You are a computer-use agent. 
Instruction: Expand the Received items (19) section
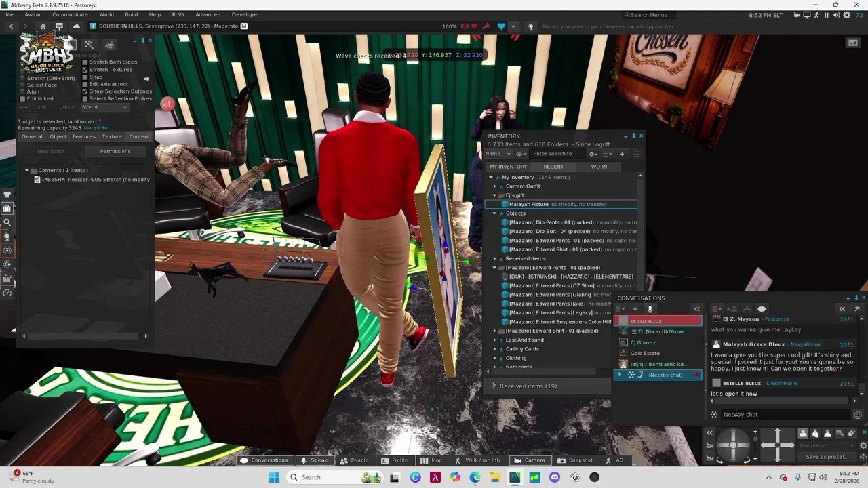494,386
